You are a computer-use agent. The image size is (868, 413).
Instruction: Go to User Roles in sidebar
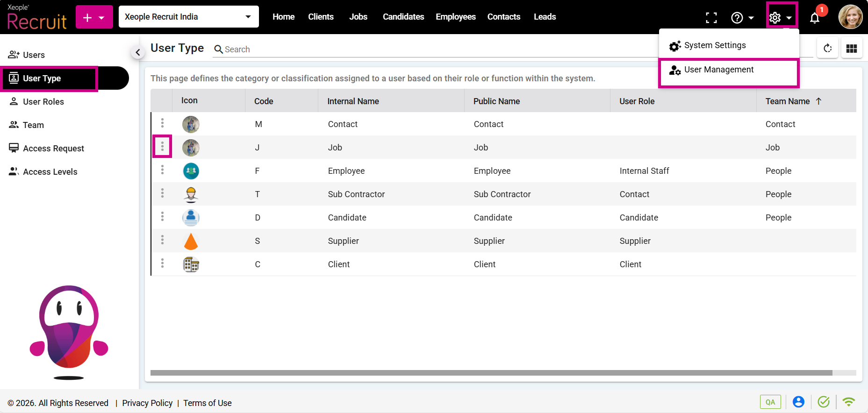point(43,102)
